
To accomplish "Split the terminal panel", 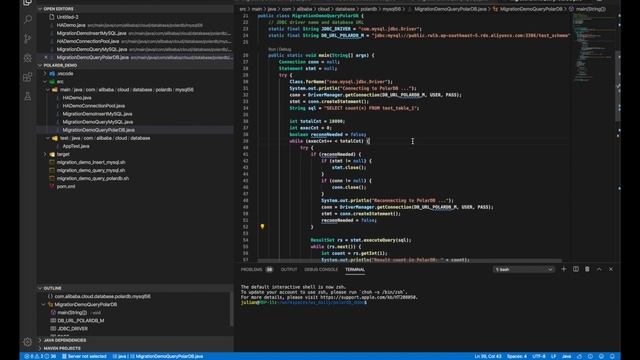I will pos(576,269).
